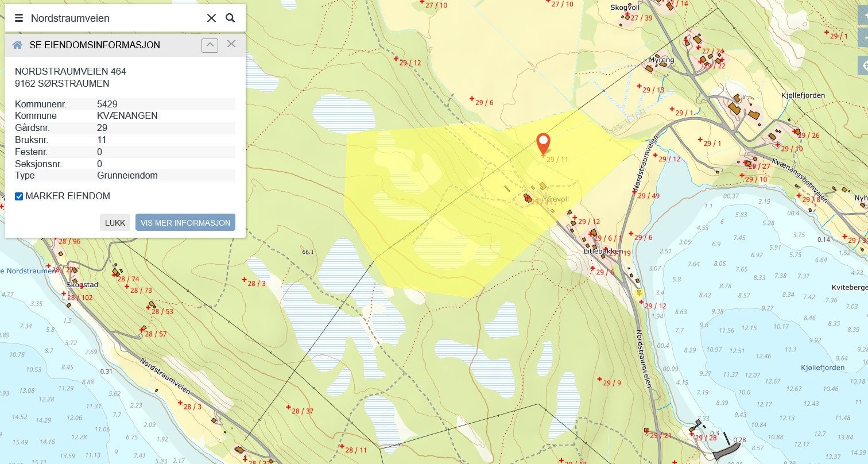Screen dimensions: 868x464
Task: Click the Litlebakken place label
Action: pyautogui.click(x=603, y=252)
